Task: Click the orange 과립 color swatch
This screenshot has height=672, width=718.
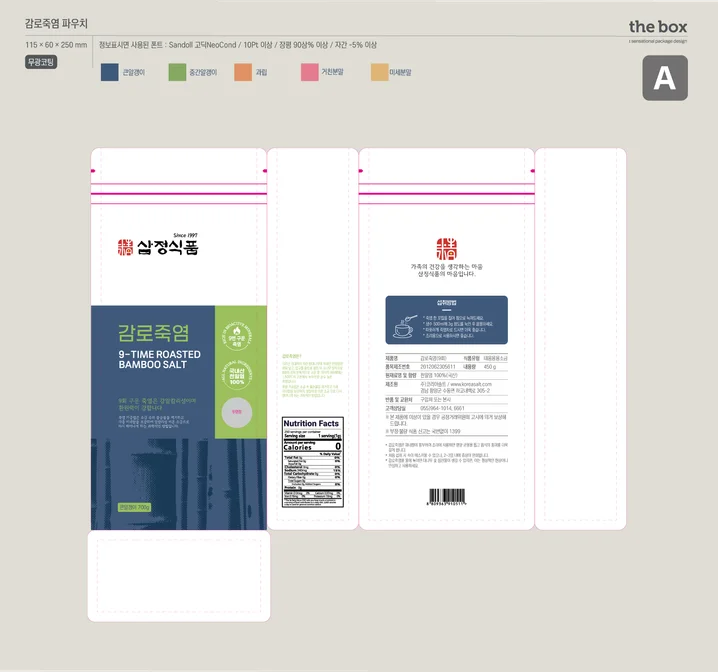Action: click(x=243, y=72)
